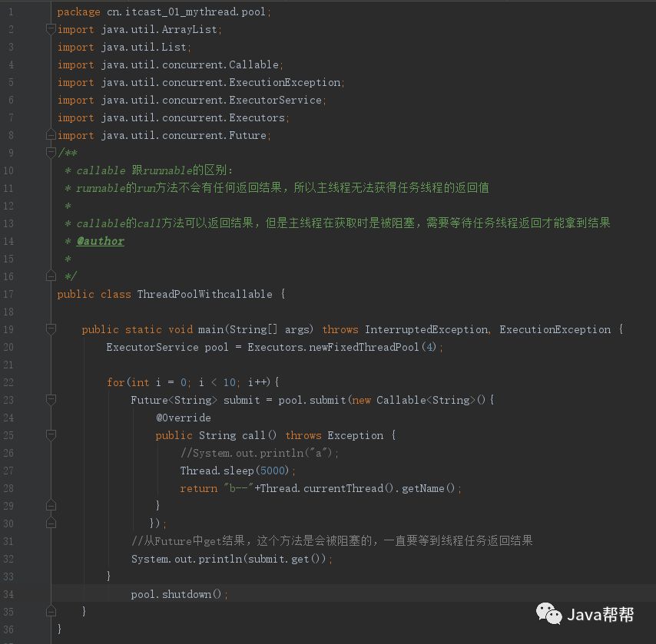
Task: Click fold end marker at line 29
Action: 51,506
